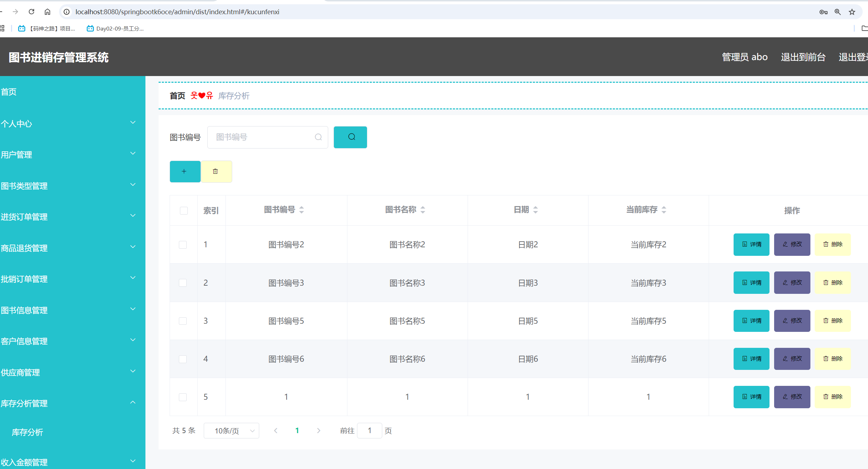Screen dimensions: 868x469
Task: Click 修改 button for 图书编号5 row
Action: (x=792, y=321)
